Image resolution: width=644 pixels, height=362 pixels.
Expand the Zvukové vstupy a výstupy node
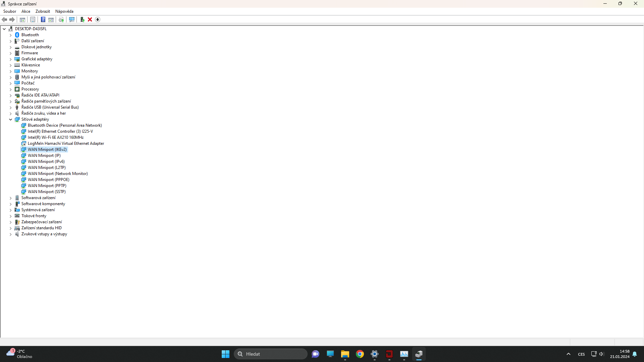10,234
